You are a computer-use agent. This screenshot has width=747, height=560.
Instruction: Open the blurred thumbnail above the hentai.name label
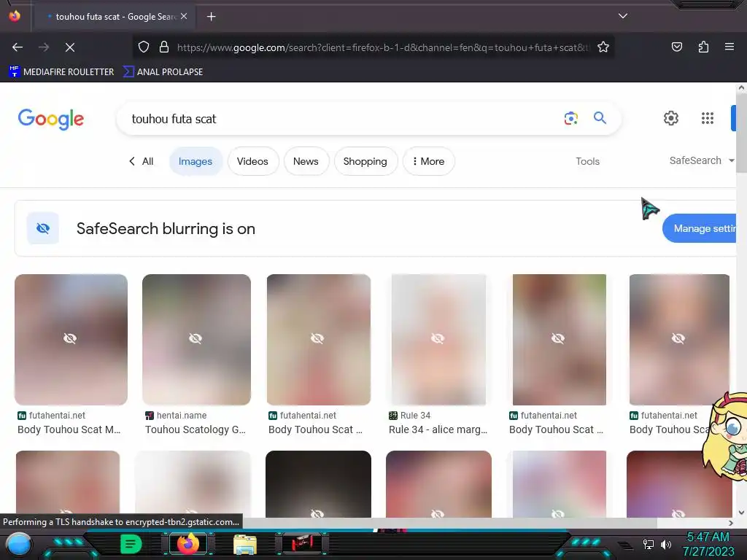[196, 340]
